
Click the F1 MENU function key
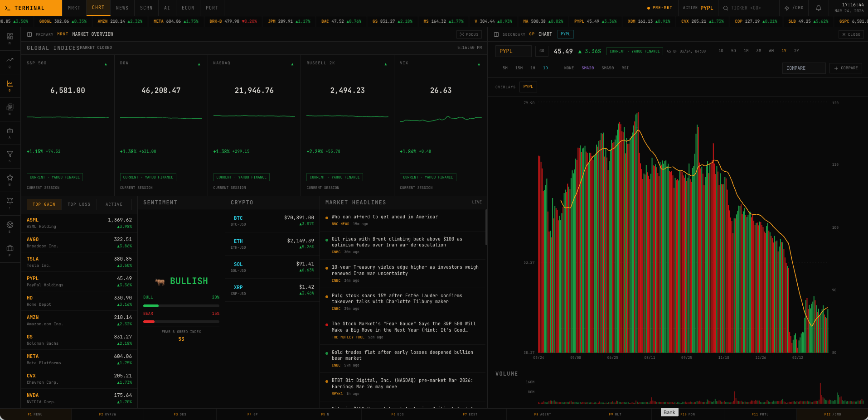point(35,414)
